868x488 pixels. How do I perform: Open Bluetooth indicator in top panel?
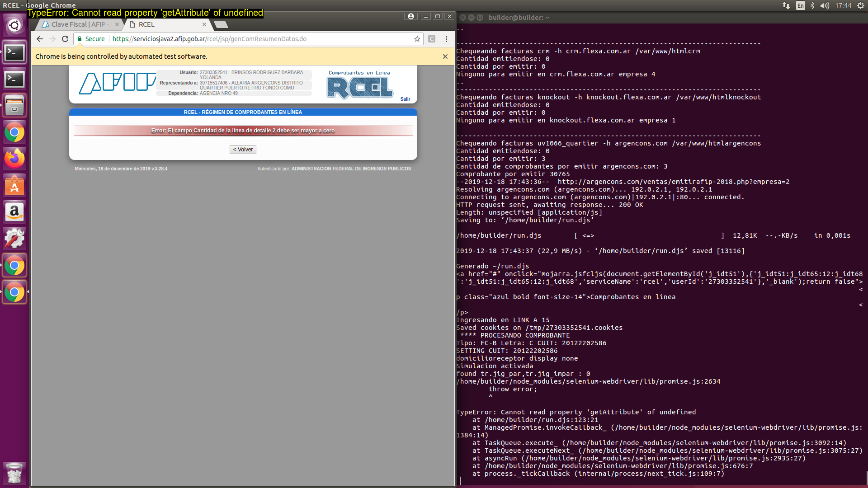coord(812,5)
